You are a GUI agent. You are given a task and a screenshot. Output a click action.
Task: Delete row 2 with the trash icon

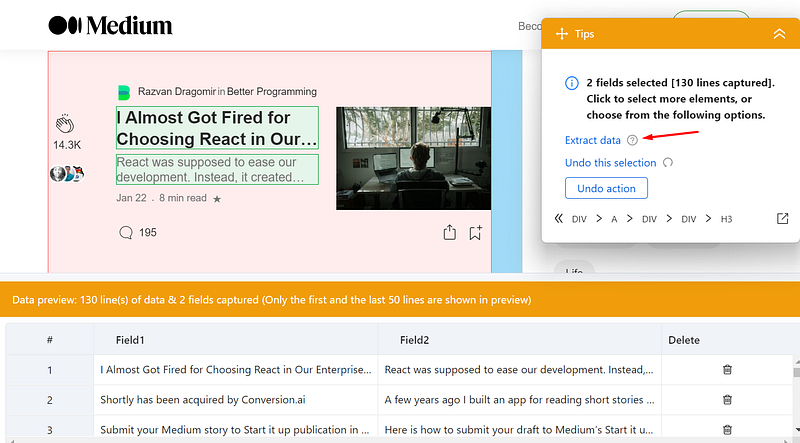point(728,400)
